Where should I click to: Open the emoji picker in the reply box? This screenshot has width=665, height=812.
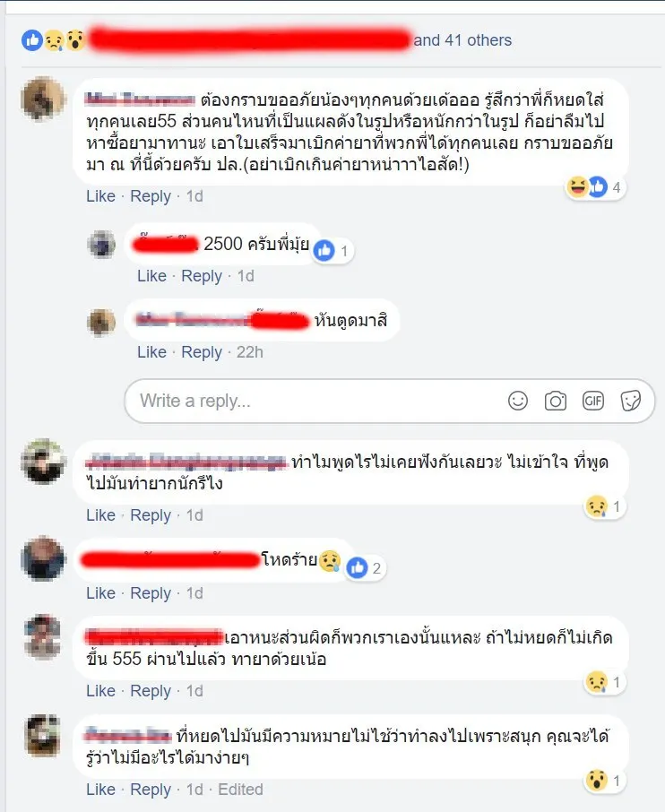click(x=517, y=401)
